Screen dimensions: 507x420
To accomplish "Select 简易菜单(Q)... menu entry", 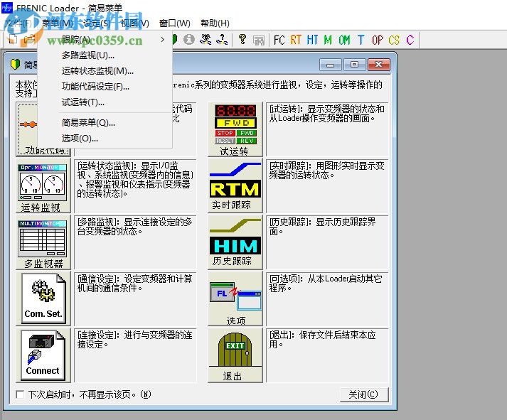I will coord(105,123).
